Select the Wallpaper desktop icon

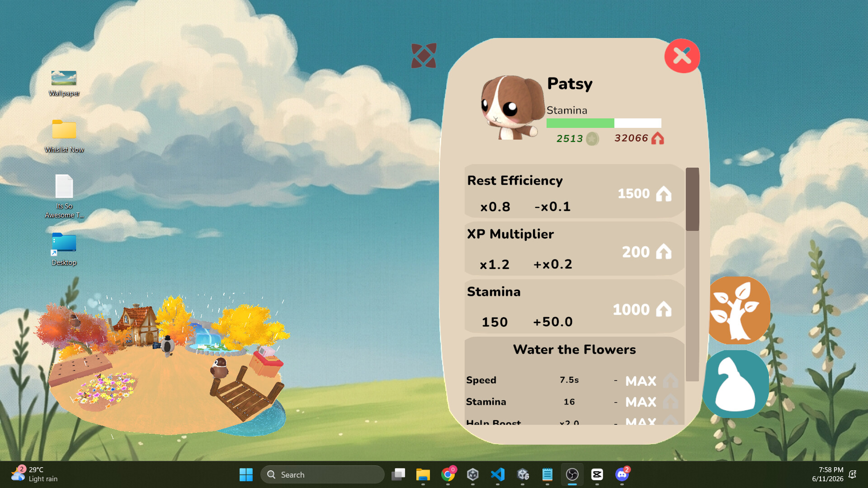(64, 83)
